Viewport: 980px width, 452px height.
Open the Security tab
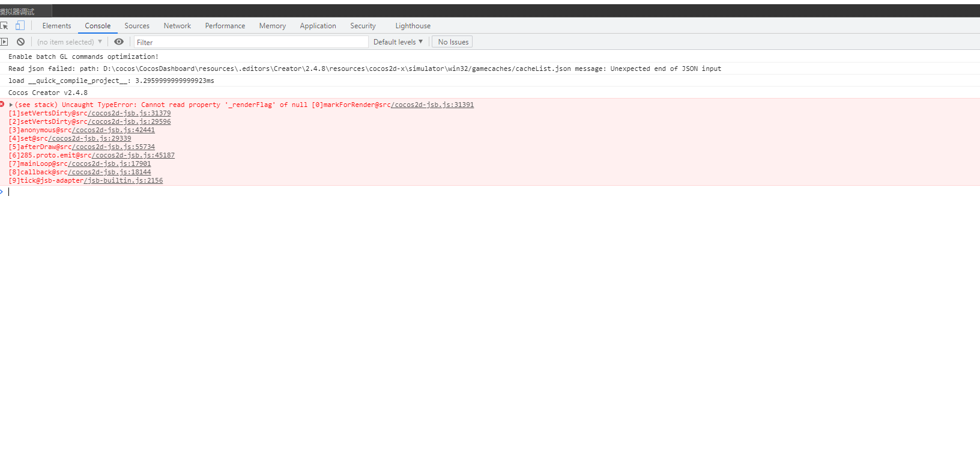(x=363, y=26)
